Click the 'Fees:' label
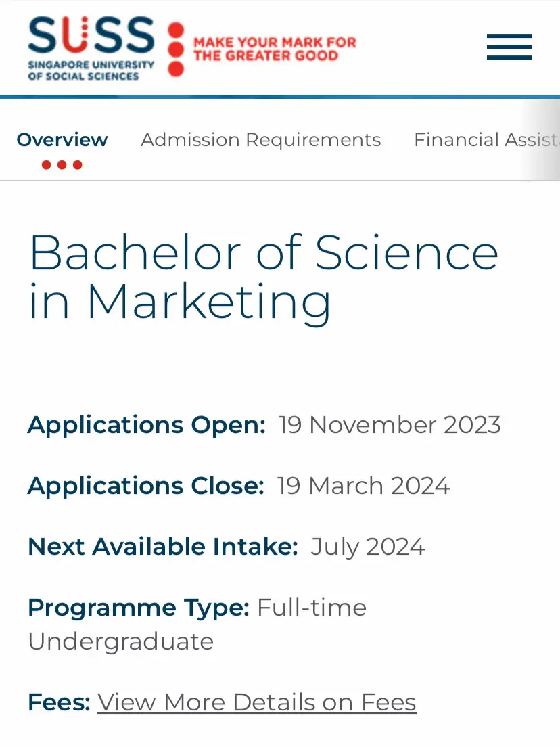The image size is (560, 747). (59, 702)
